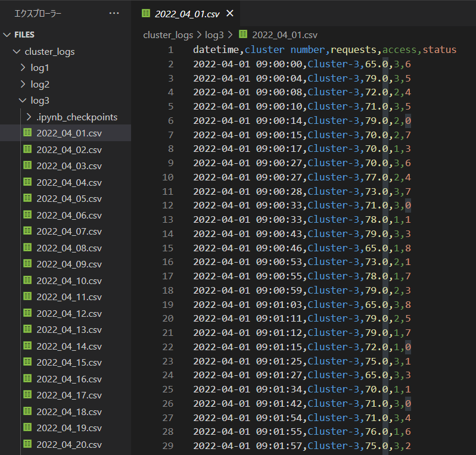The image size is (476, 455).
Task: Collapse the cluster_logs folder chevron
Action: click(17, 52)
